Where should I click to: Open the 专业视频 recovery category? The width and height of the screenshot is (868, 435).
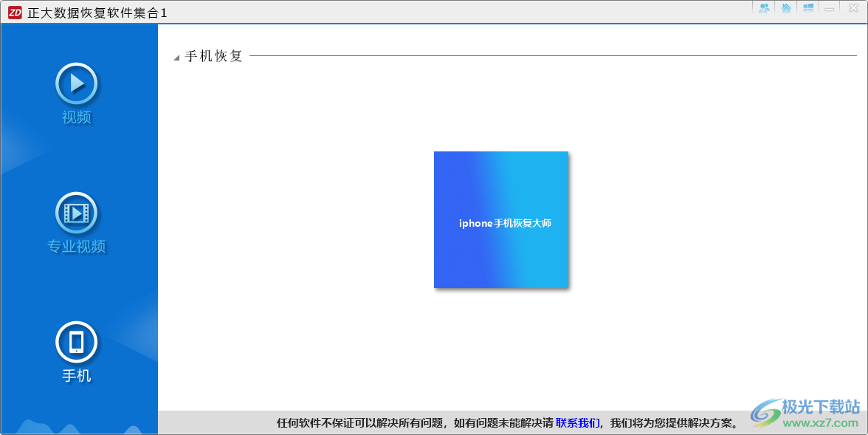click(77, 222)
